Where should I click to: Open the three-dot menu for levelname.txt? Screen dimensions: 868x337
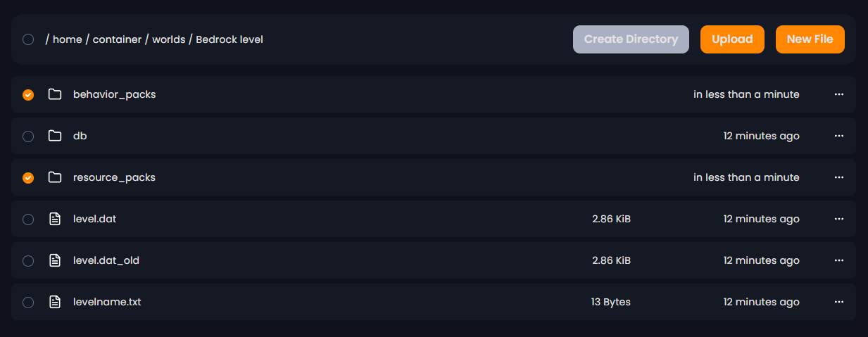tap(838, 302)
